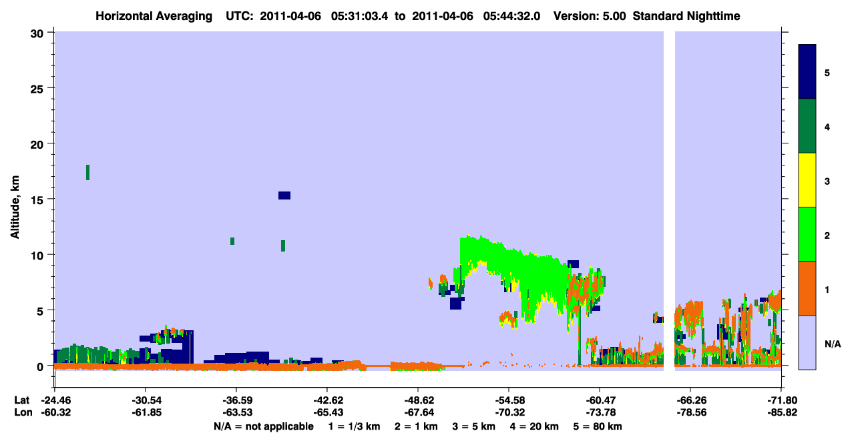Click the dark blue block at 15 km altitude
The width and height of the screenshot is (868, 445).
click(x=284, y=195)
